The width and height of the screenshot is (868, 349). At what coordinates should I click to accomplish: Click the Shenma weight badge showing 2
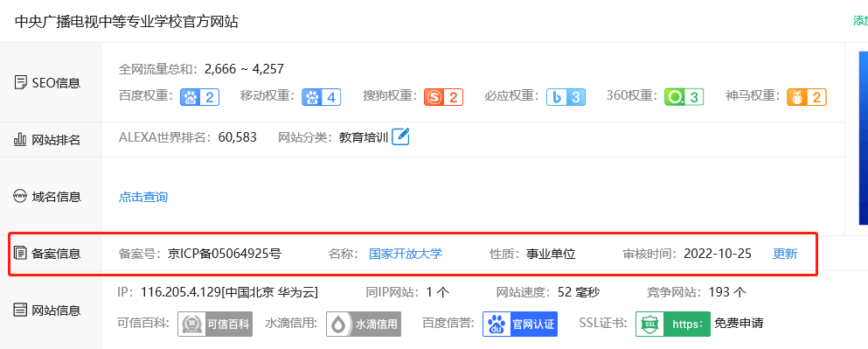point(807,97)
